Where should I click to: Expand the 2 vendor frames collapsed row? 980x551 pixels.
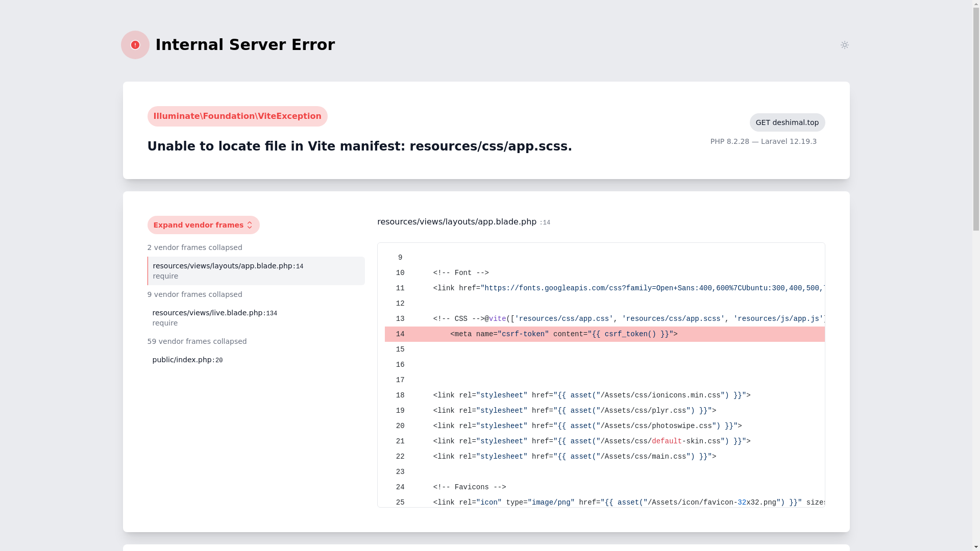(x=194, y=247)
